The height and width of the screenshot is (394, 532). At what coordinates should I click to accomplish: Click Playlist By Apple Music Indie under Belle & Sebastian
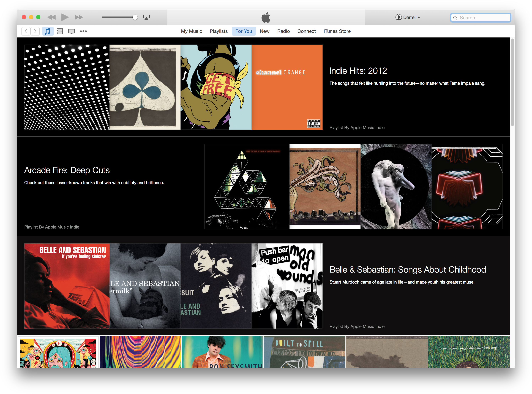(x=357, y=327)
